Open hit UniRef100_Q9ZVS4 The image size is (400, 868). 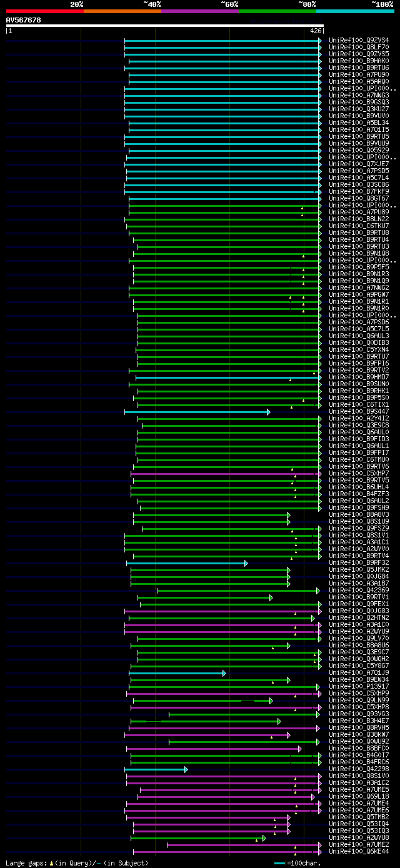(359, 40)
